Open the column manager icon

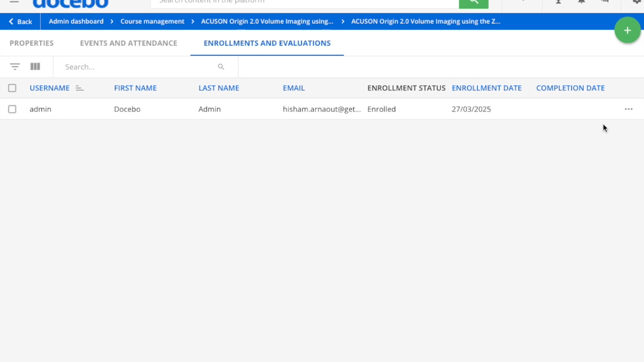[x=35, y=66]
